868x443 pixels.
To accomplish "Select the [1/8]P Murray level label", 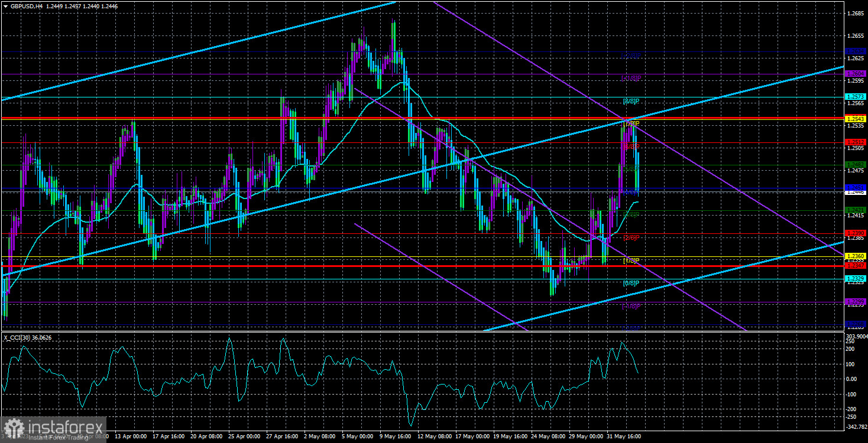I will click(x=631, y=260).
